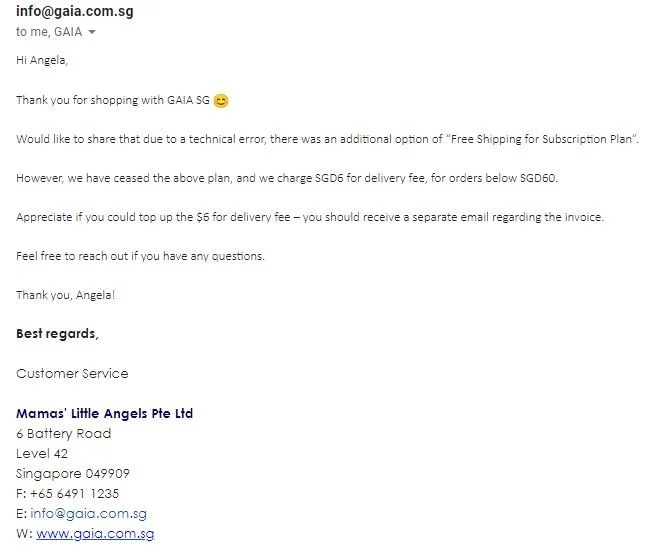Click the "6 Battery Road" address line
Image resolution: width=657 pixels, height=558 pixels.
pos(64,434)
